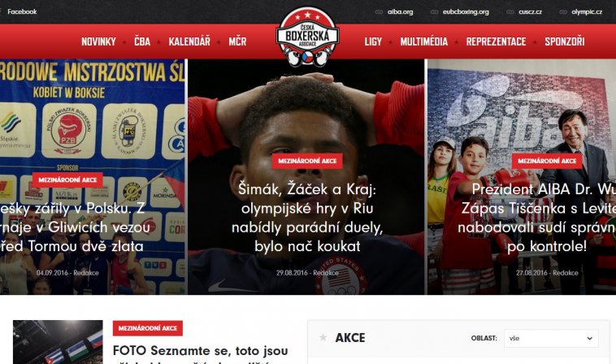Open the Facebook link in top bar
This screenshot has height=364, width=616.
[22, 11]
